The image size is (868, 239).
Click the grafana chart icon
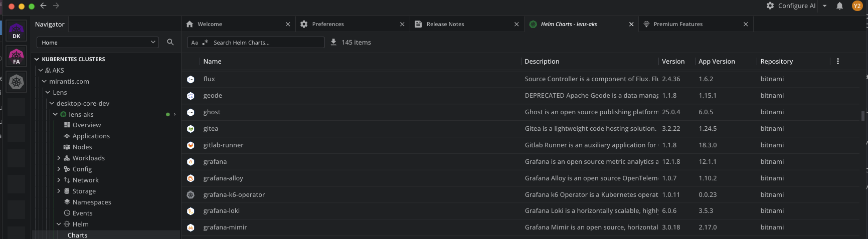click(191, 162)
